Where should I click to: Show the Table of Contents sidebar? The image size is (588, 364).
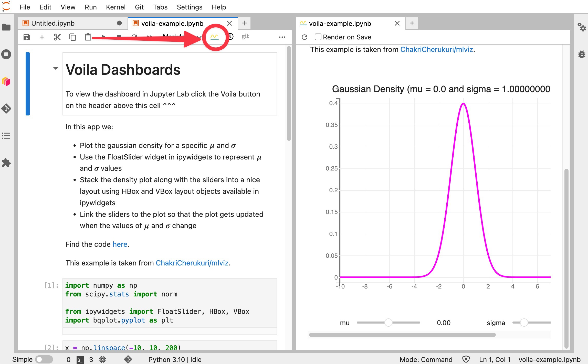tap(6, 136)
